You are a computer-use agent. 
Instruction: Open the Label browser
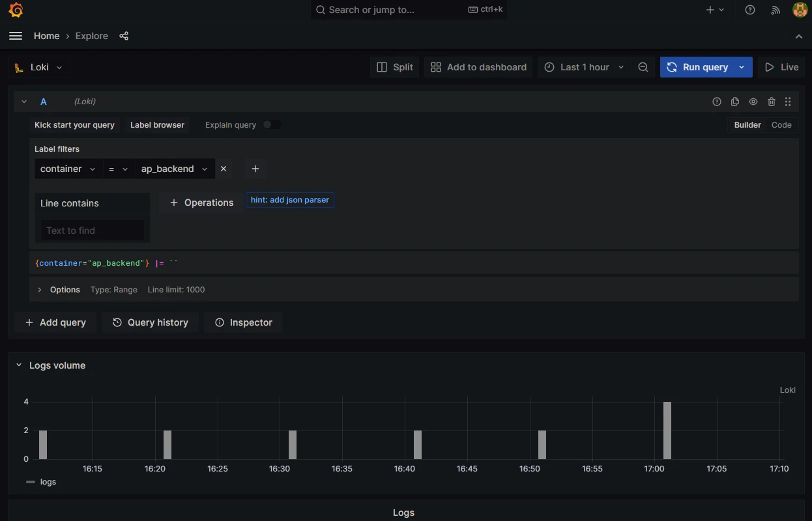tap(157, 124)
